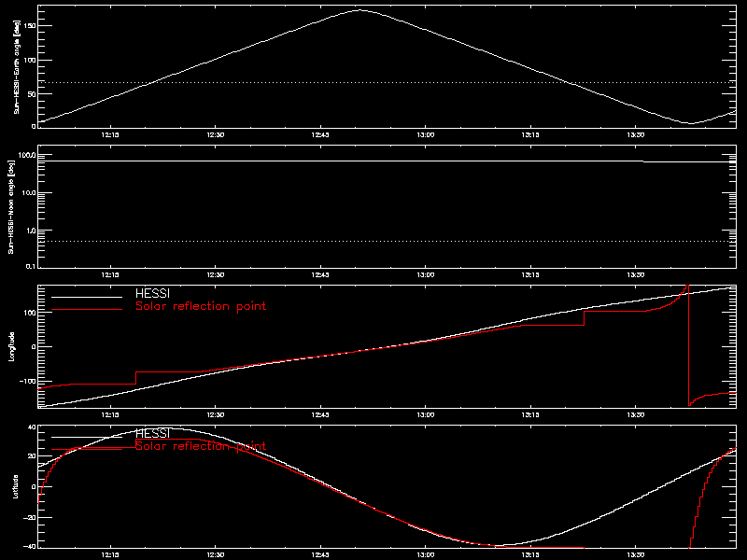747x560 pixels.
Task: Click red vertical drop in Longitude plot
Action: point(688,345)
